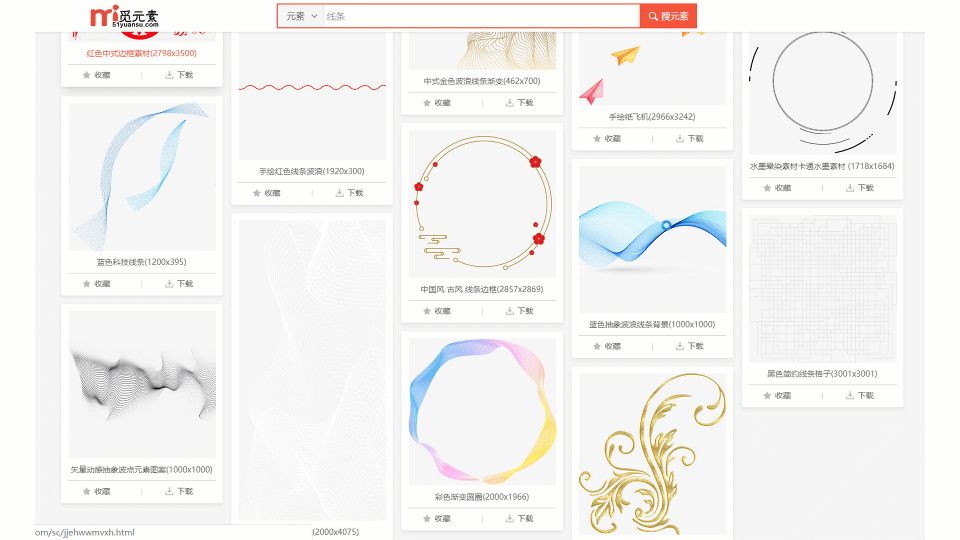The width and height of the screenshot is (960, 540).
Task: Click the 手绘纸飞机 title link
Action: pyautogui.click(x=652, y=117)
